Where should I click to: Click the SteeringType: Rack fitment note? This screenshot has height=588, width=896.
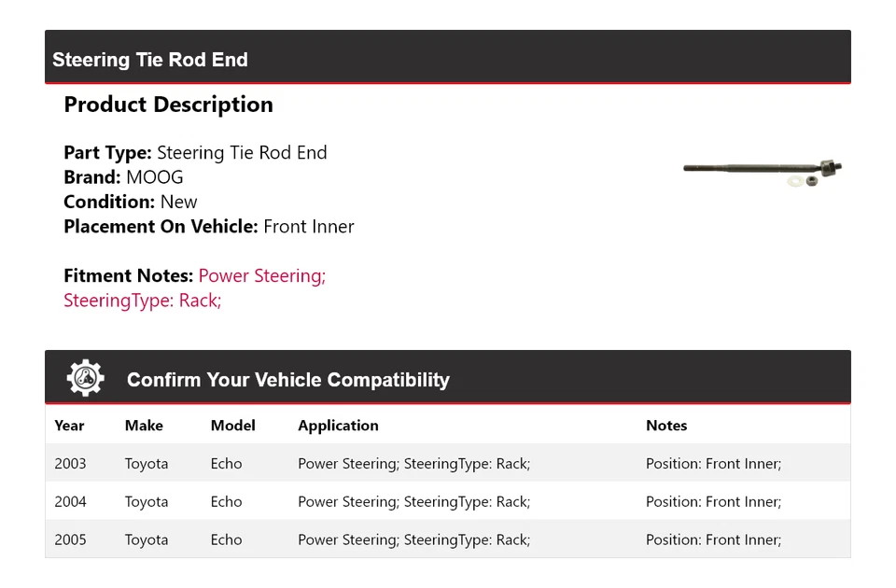tap(142, 300)
